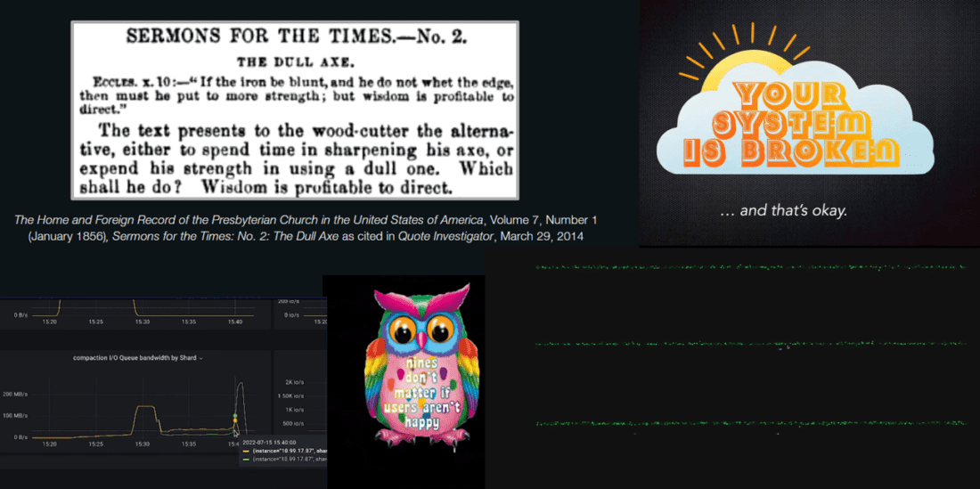Click 'The Dull Axe' subheading in the clipping
This screenshot has width=980, height=489.
pos(294,62)
